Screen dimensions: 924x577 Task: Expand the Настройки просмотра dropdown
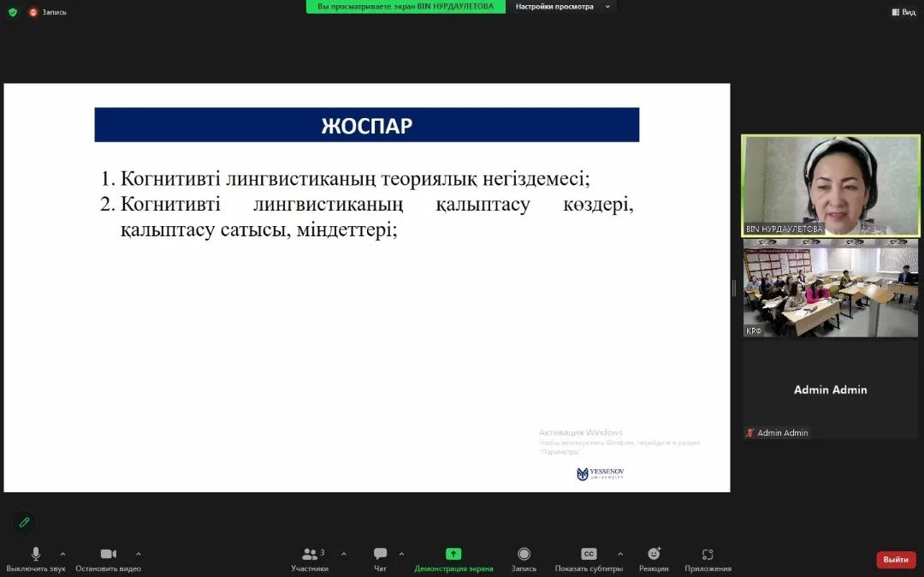click(x=562, y=7)
